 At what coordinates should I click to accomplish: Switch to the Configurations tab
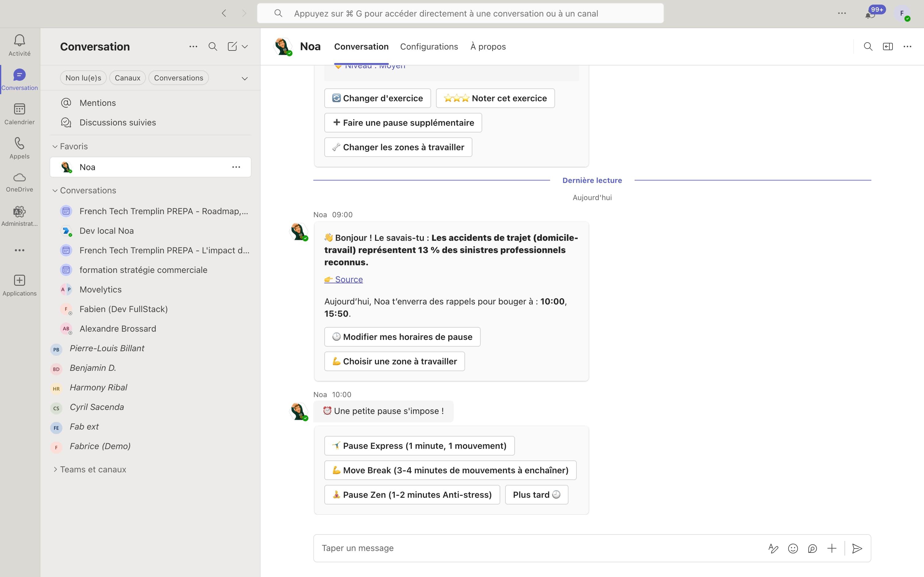pyautogui.click(x=429, y=47)
